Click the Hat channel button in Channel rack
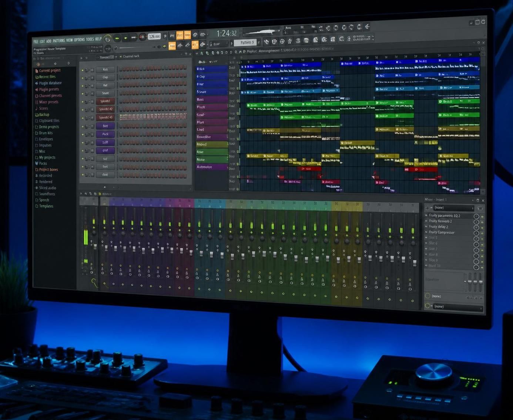Image resolution: width=513 pixels, height=420 pixels. point(105,85)
